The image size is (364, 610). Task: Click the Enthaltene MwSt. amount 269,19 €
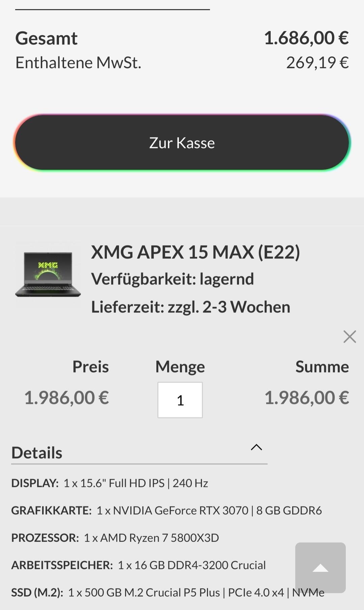pyautogui.click(x=317, y=62)
